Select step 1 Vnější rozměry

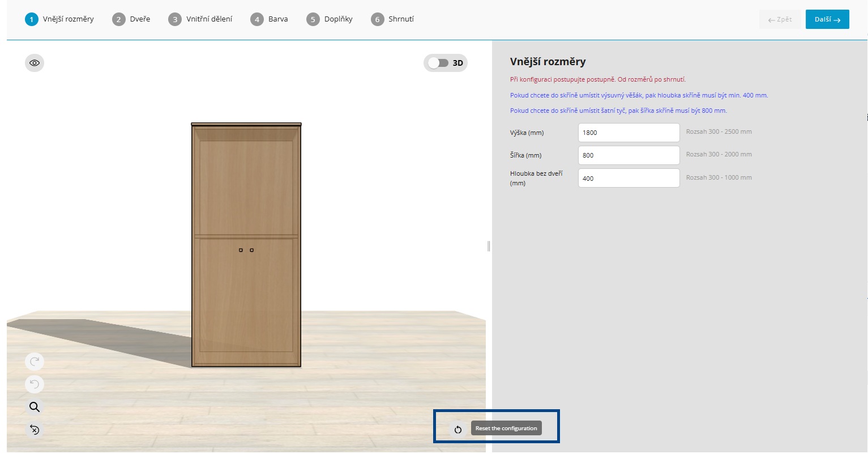coord(59,19)
